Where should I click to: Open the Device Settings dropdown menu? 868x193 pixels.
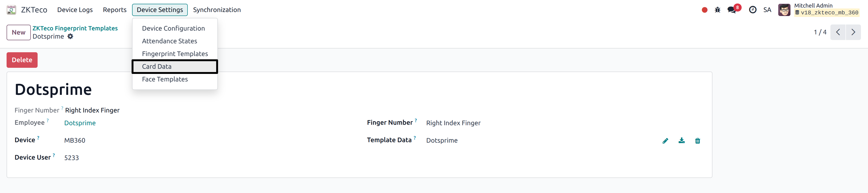(x=160, y=10)
